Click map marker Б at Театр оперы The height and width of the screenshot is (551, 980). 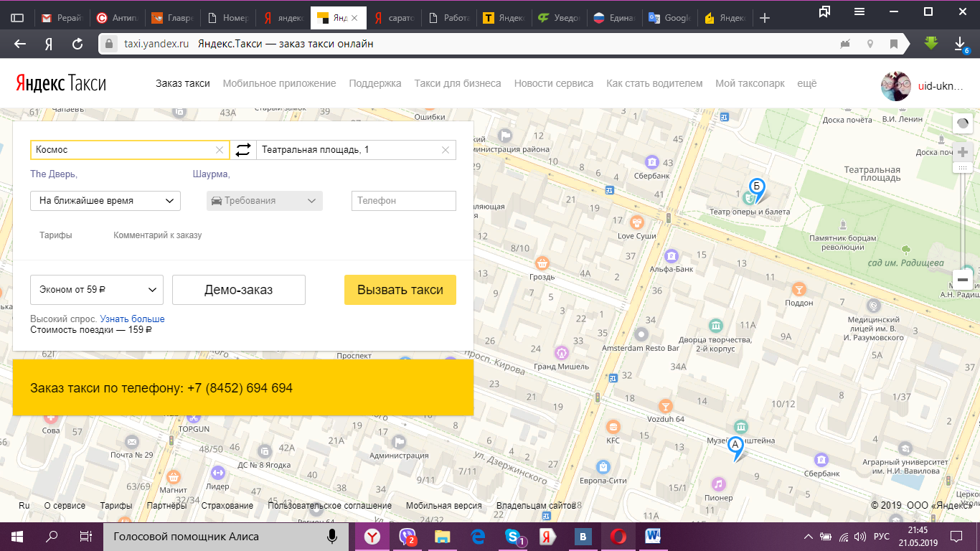[x=757, y=189]
